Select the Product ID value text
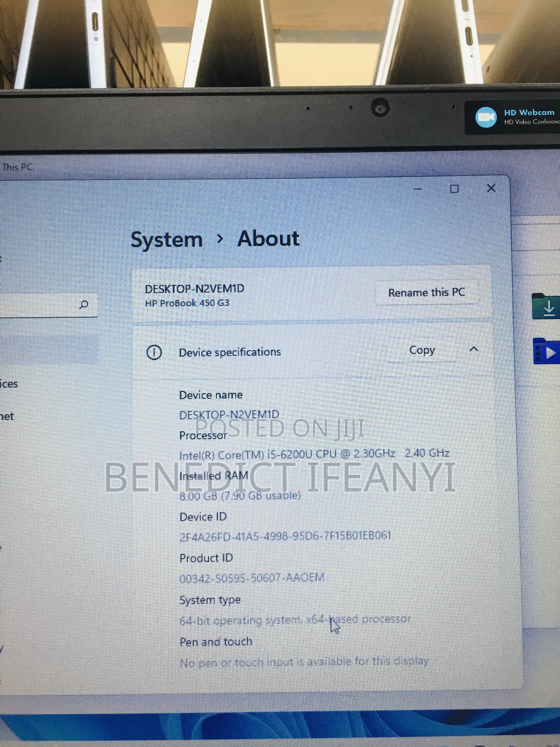The height and width of the screenshot is (747, 560). [252, 578]
